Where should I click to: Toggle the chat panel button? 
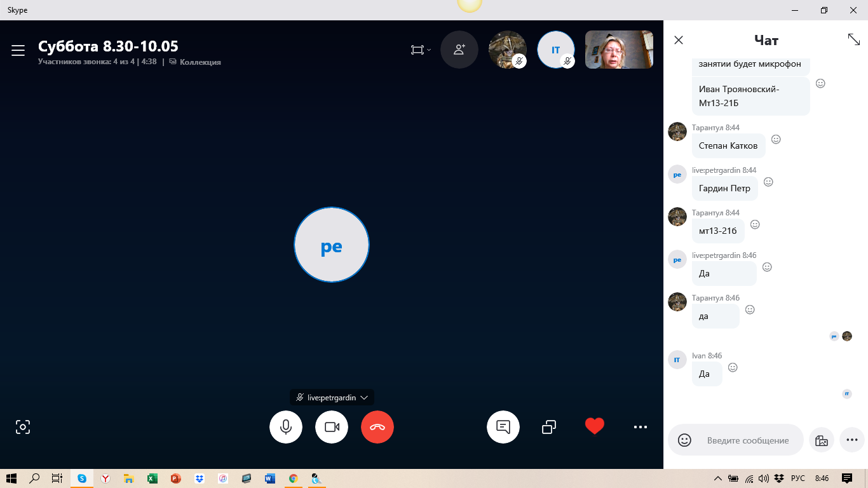click(x=503, y=427)
